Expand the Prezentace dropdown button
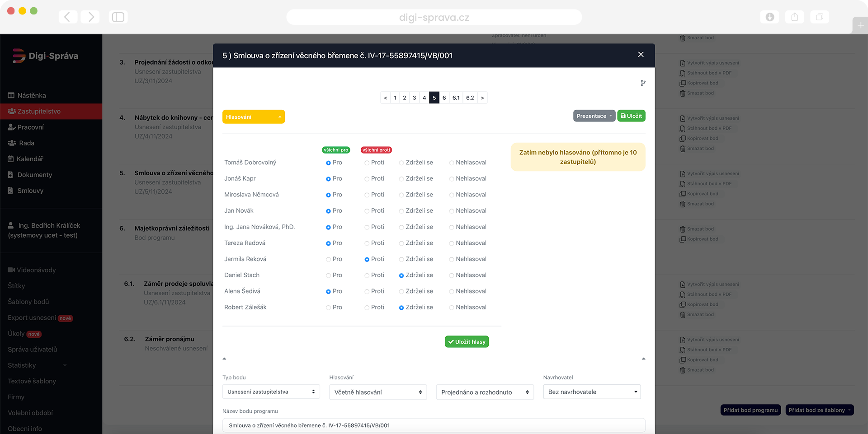Image resolution: width=868 pixels, height=434 pixels. coord(594,116)
